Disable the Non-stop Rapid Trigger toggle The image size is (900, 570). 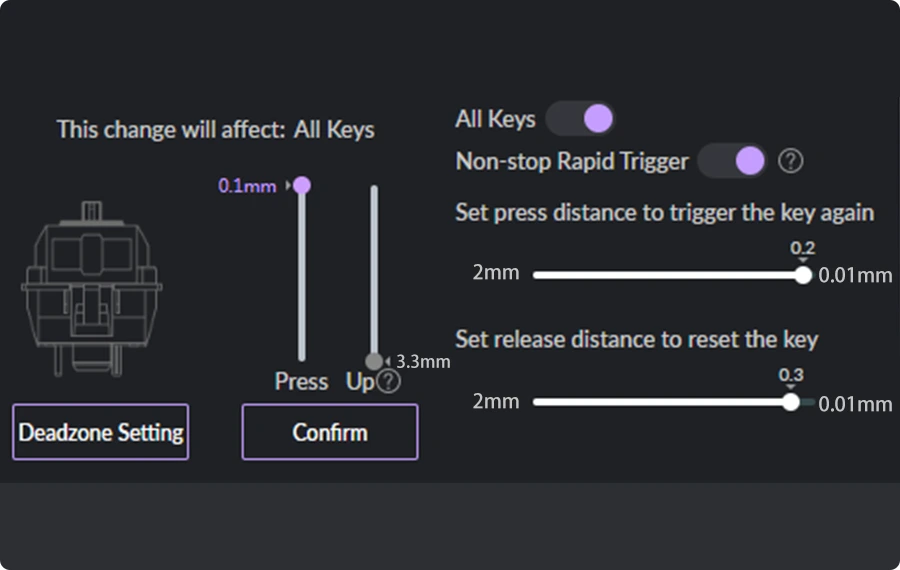click(732, 161)
